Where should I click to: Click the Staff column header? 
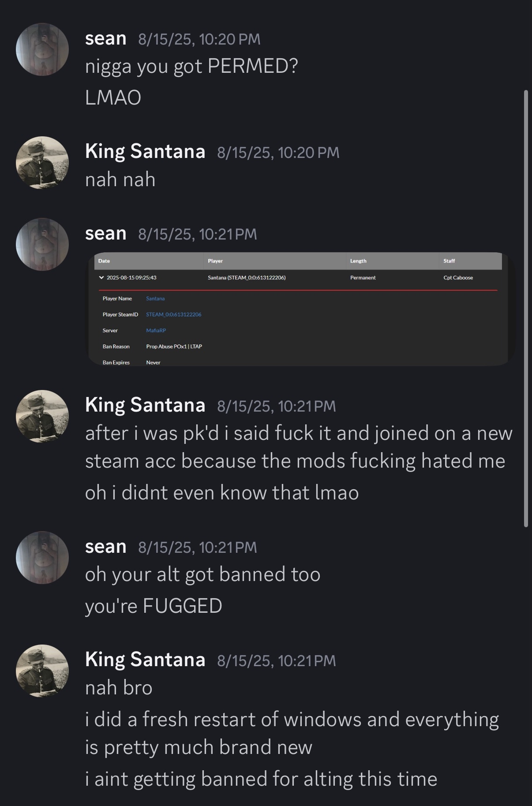point(450,261)
